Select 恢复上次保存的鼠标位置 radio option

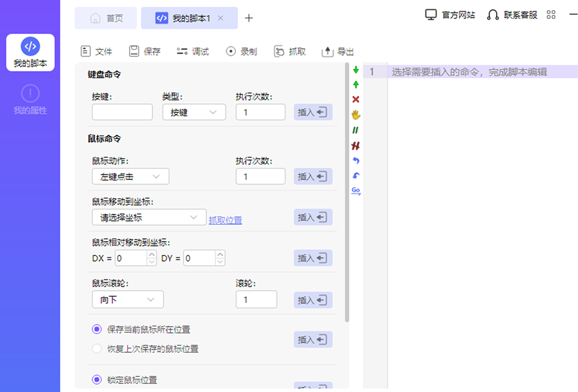pyautogui.click(x=97, y=349)
